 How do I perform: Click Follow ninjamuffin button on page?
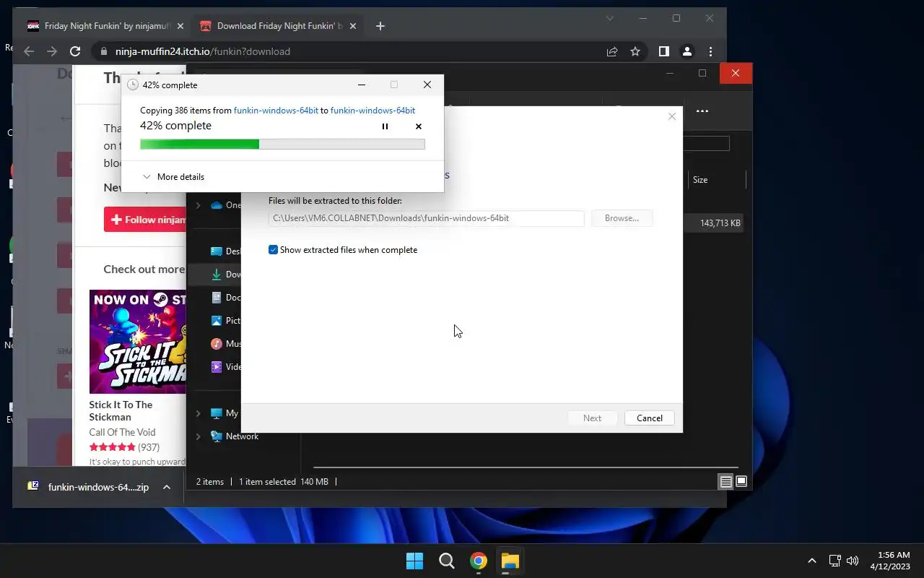coord(145,220)
